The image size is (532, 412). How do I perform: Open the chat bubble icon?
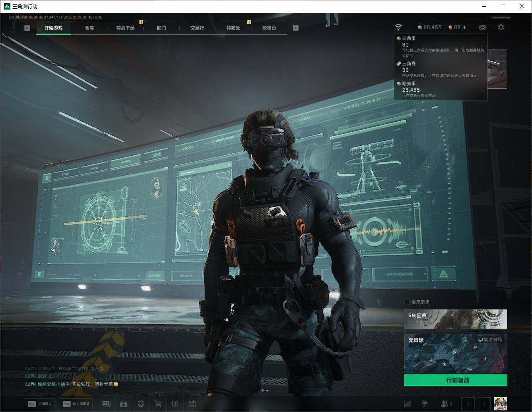(x=106, y=404)
